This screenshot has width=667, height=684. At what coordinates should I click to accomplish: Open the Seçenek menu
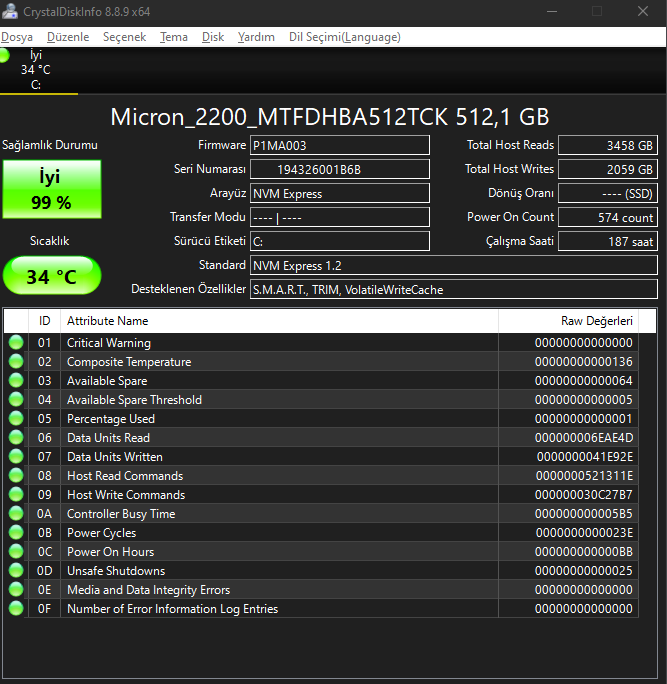124,37
